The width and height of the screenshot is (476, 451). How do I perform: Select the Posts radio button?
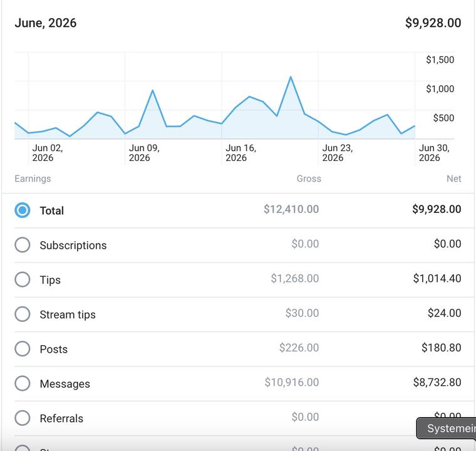point(23,349)
